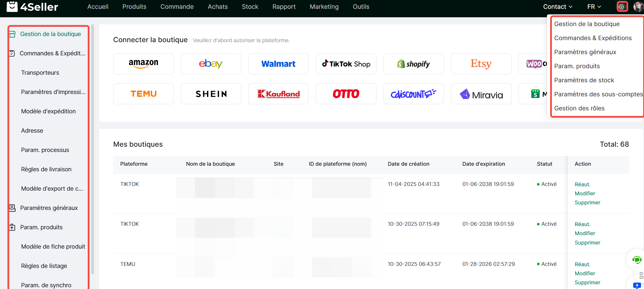Expand the Contact dropdown
Viewport: 644px width, 289px height.
tap(558, 7)
